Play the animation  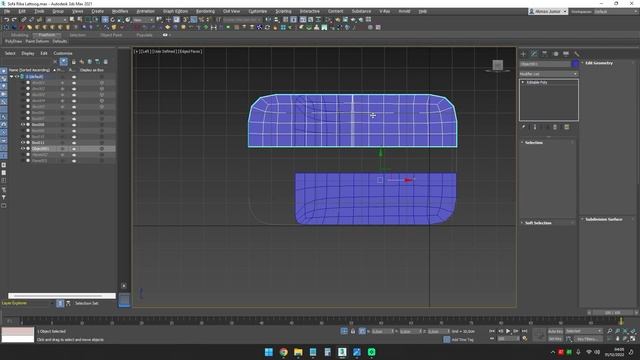tap(508, 331)
